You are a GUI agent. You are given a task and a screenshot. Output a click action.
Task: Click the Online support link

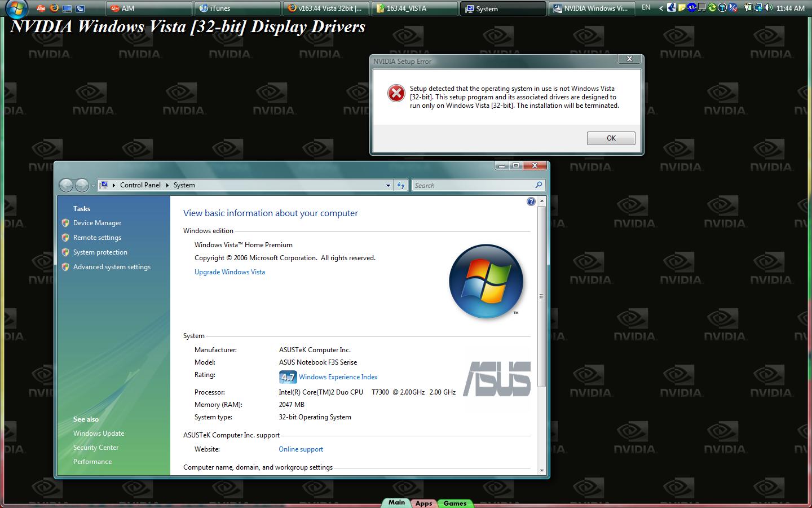click(301, 449)
